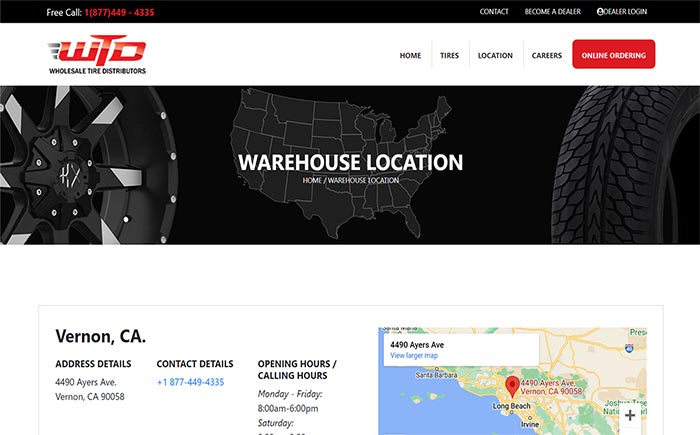The width and height of the screenshot is (700, 435).
Task: Click the Online Ordering button
Action: coord(613,54)
